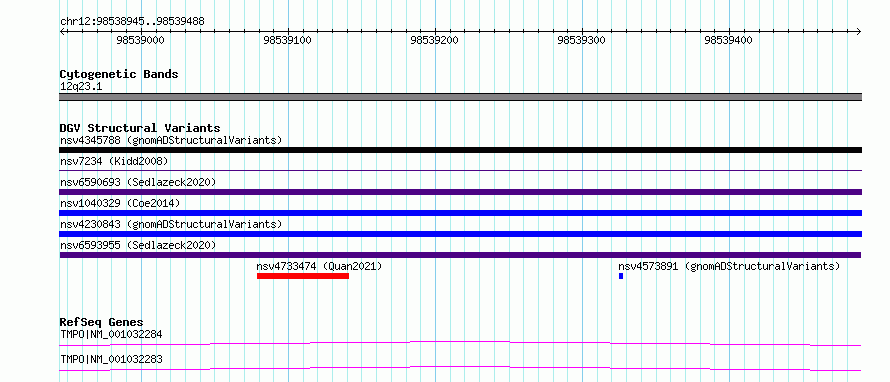Open variant nsv6590693 (Sedlazeck2020) label
This screenshot has width=890, height=382.
pos(138,182)
